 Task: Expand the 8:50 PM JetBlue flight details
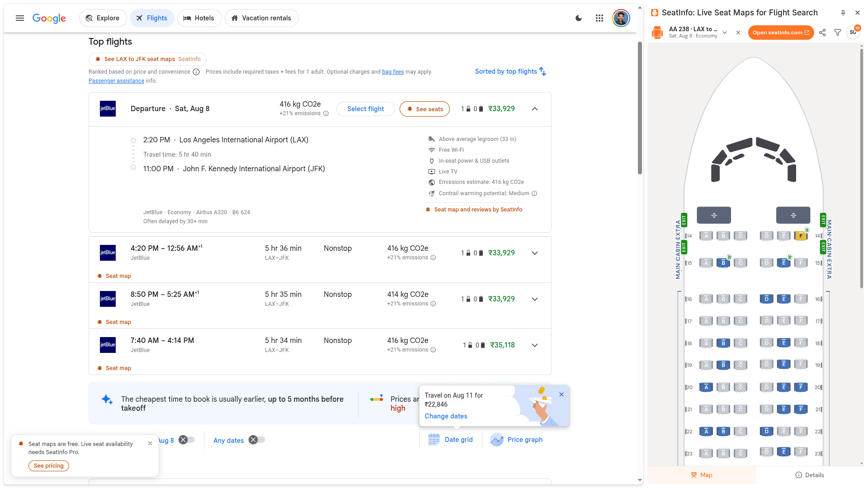535,299
